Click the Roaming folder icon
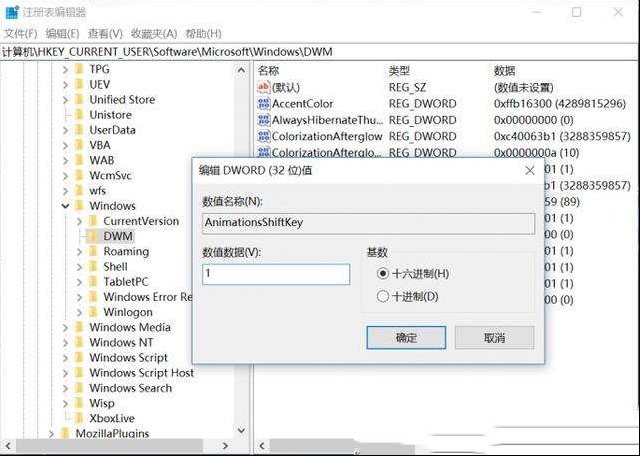Viewport: 640px width, 456px height. (93, 251)
